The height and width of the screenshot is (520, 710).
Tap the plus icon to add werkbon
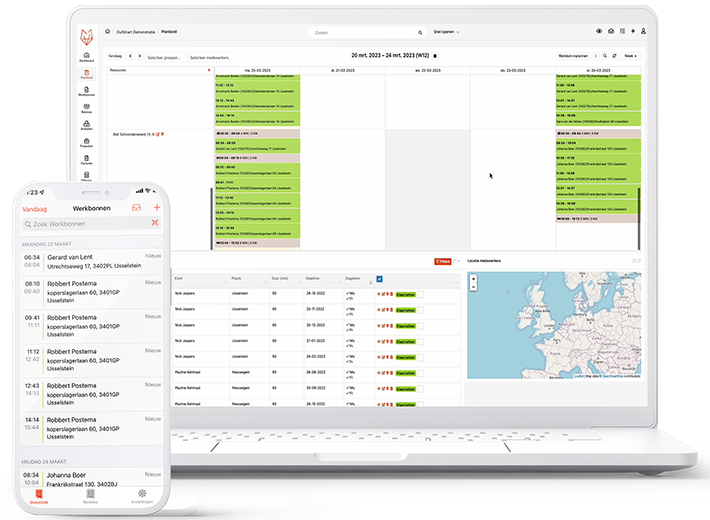[x=156, y=208]
